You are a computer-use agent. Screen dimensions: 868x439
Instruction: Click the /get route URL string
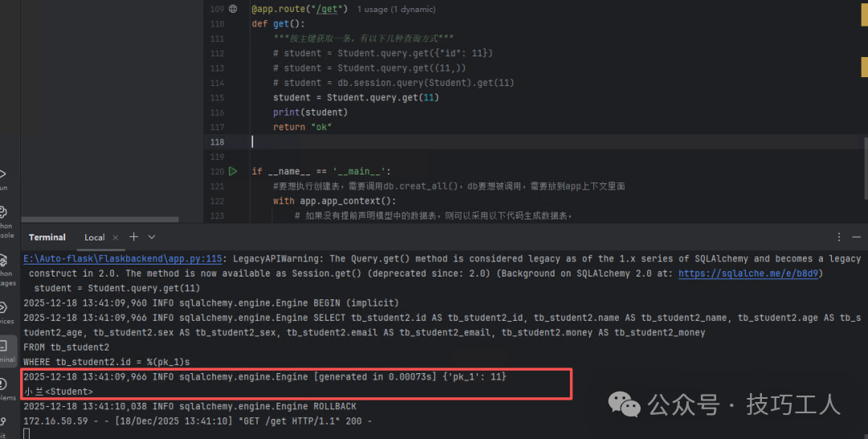point(325,9)
